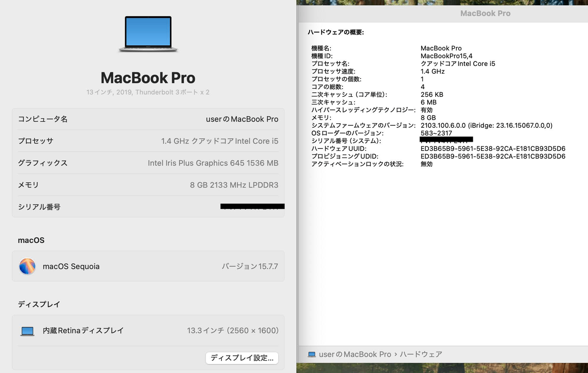Click Intel Iris Plus Graphics 645 1536 MB

[x=213, y=163]
